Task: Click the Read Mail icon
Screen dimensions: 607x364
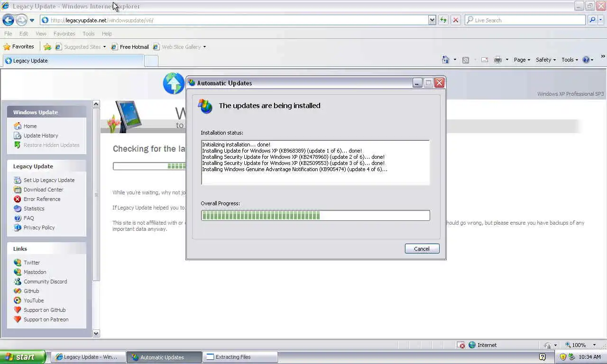Action: pyautogui.click(x=485, y=60)
